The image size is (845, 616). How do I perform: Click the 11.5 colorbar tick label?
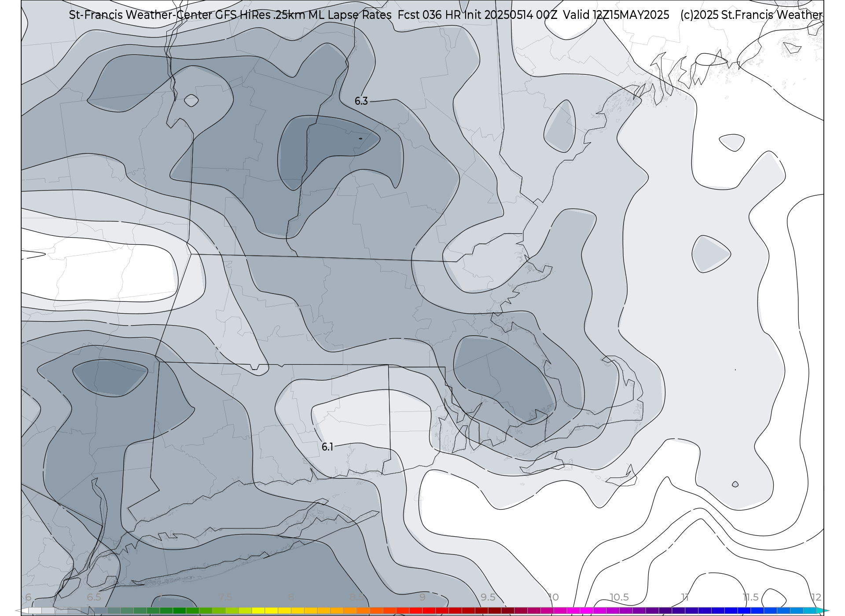(750, 597)
